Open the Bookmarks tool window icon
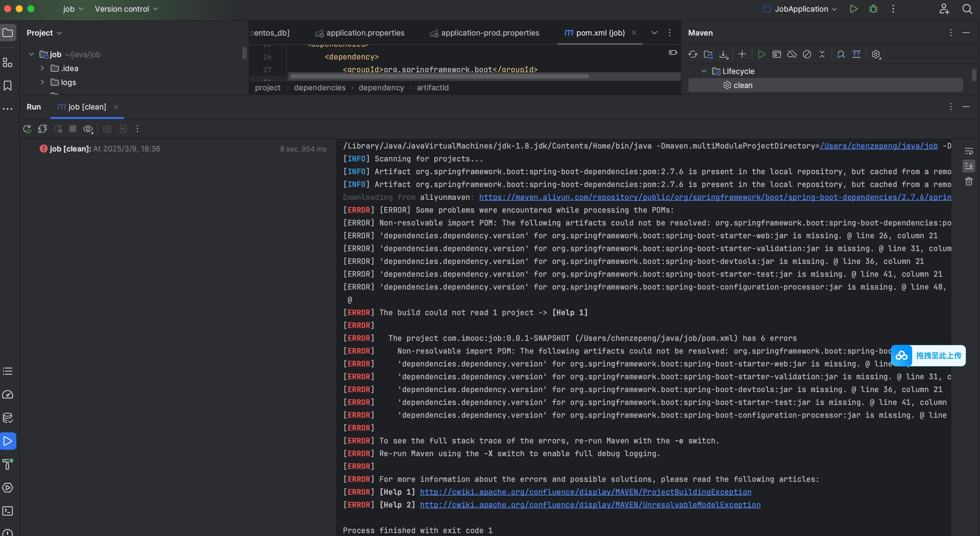Image resolution: width=980 pixels, height=536 pixels. click(8, 86)
